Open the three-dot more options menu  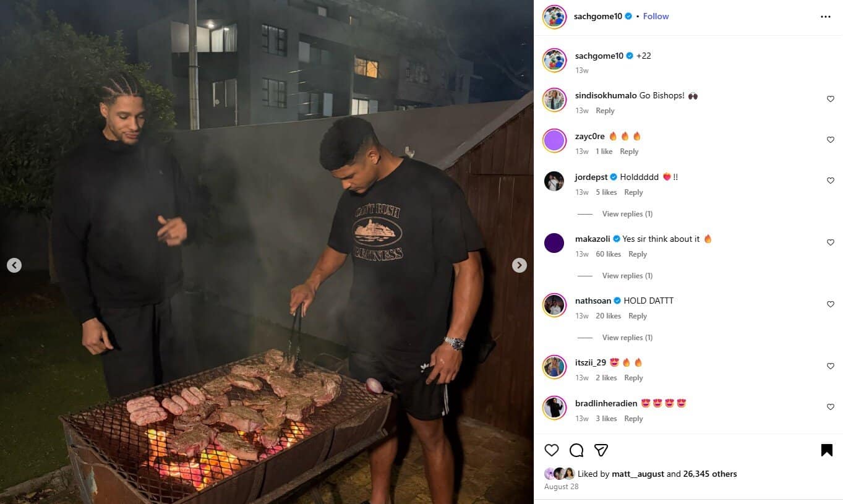(826, 17)
